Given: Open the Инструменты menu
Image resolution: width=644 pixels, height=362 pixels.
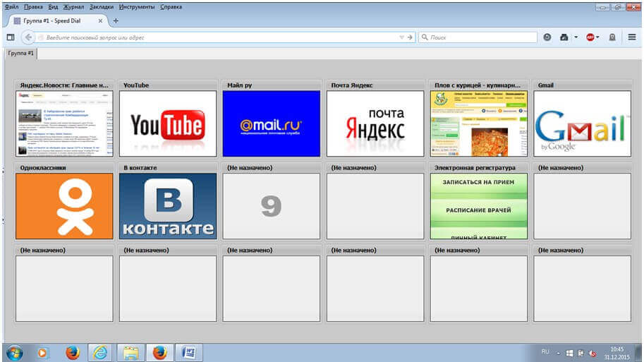Looking at the screenshot, I should (x=137, y=6).
